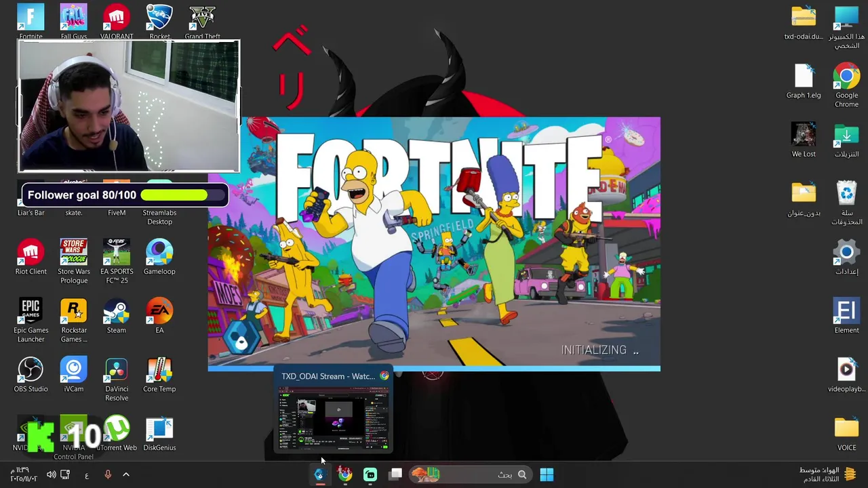Image resolution: width=868 pixels, height=488 pixels.
Task: Click the Fortnite splash screen window
Action: pyautogui.click(x=434, y=244)
